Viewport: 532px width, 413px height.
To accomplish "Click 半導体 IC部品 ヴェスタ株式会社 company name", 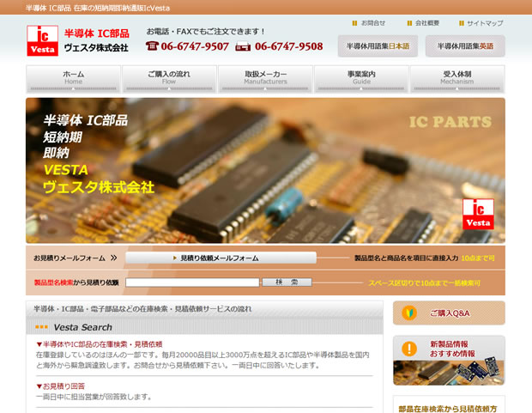I will 97,40.
